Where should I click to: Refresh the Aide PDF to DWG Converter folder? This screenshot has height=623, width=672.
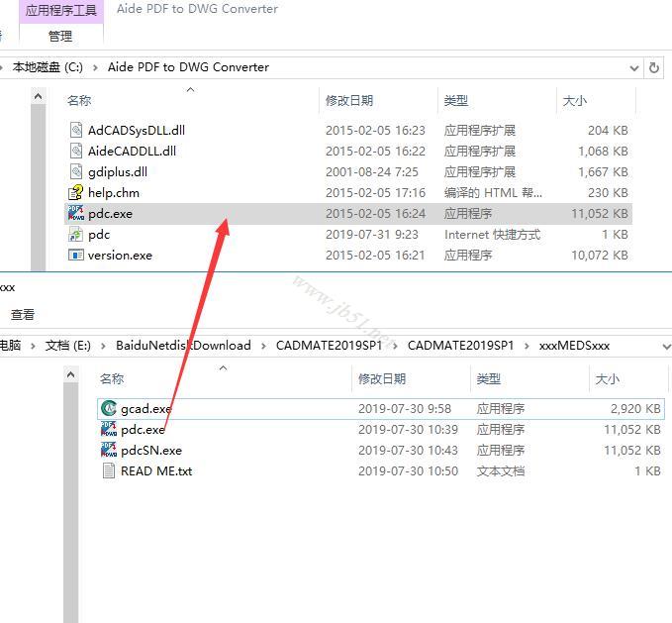[653, 67]
